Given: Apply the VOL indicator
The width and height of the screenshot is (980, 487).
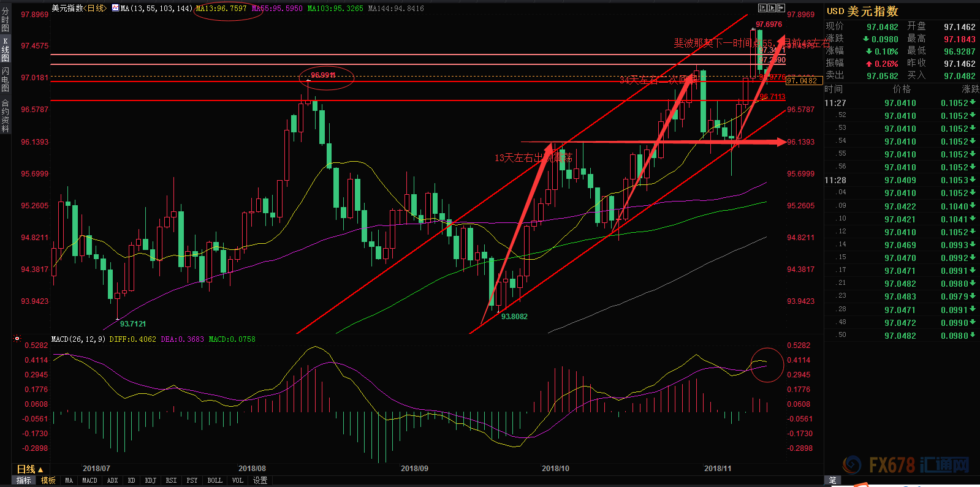Looking at the screenshot, I should (x=238, y=481).
